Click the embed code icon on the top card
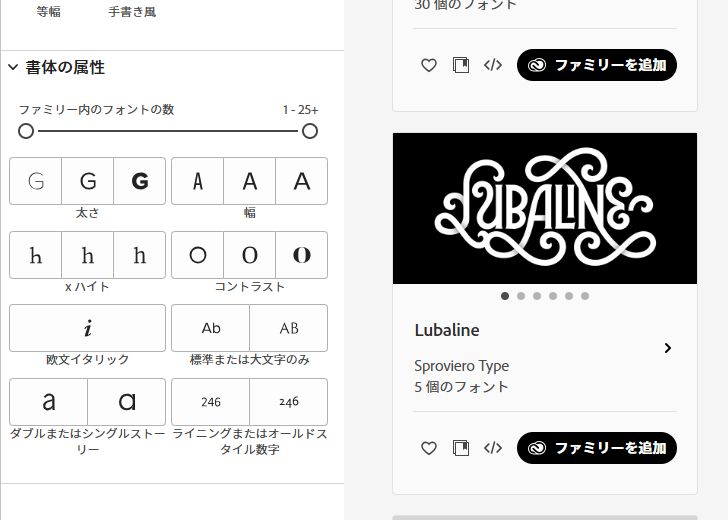This screenshot has width=728, height=520. point(492,65)
